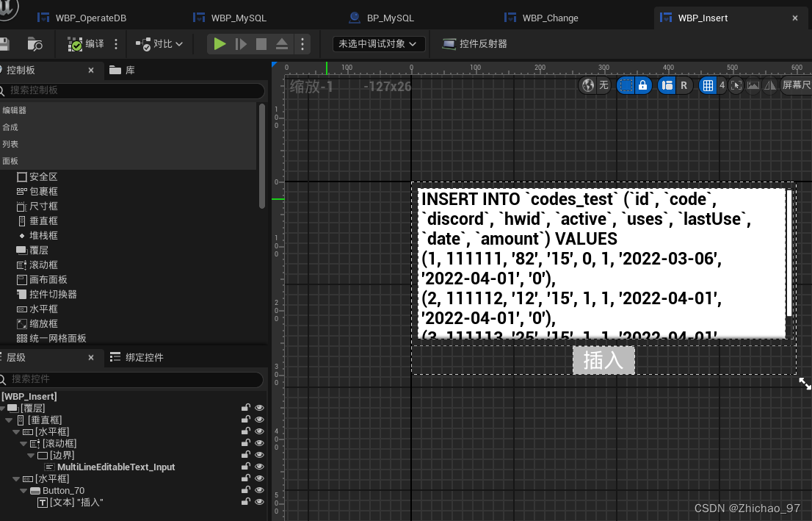
Task: Open the 对比 diff dropdown
Action: 159,44
